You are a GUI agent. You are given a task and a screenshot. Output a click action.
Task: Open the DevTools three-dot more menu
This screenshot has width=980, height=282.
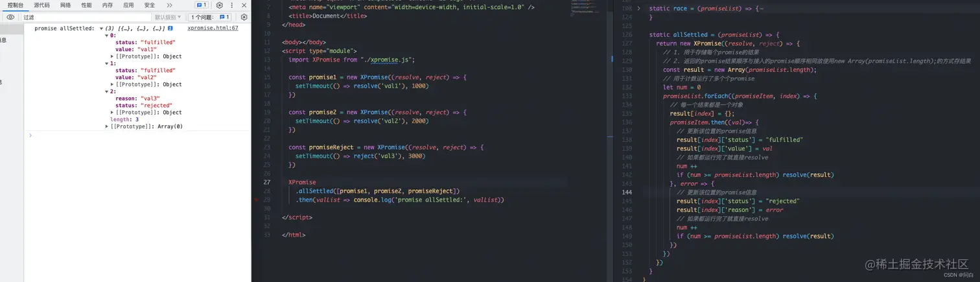231,5
